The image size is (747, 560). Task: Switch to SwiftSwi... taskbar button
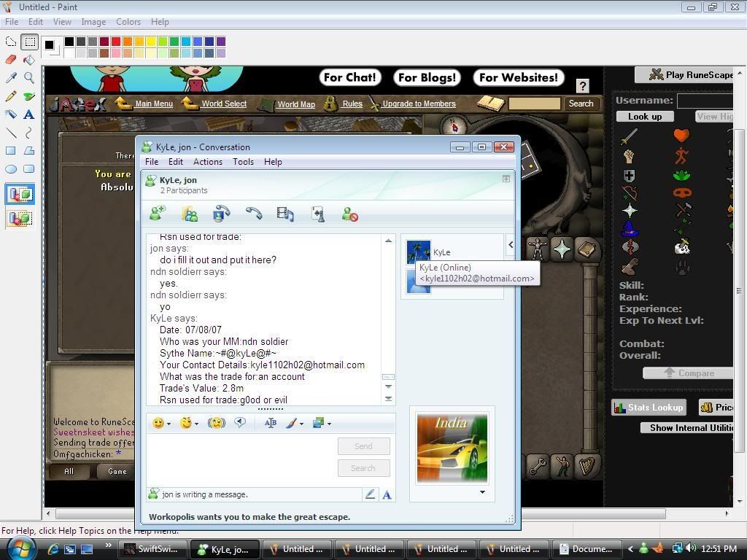[x=152, y=549]
